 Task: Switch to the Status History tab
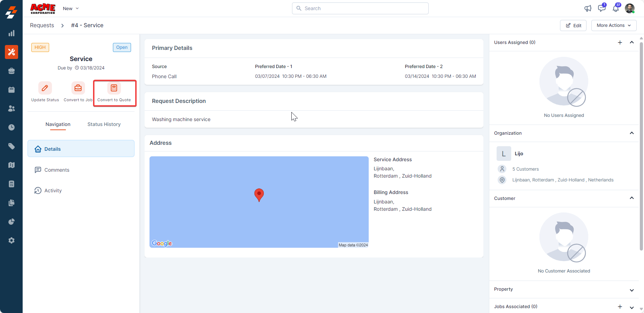pyautogui.click(x=104, y=124)
